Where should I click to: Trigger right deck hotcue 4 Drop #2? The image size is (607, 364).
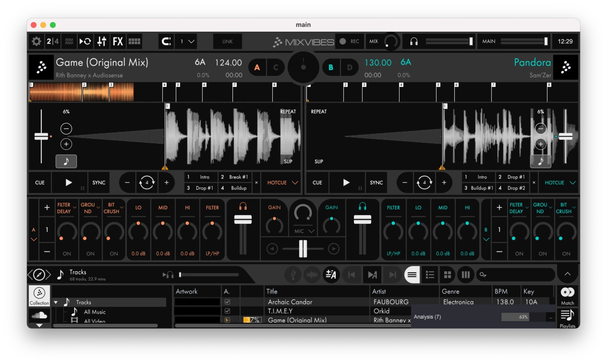[x=512, y=188]
